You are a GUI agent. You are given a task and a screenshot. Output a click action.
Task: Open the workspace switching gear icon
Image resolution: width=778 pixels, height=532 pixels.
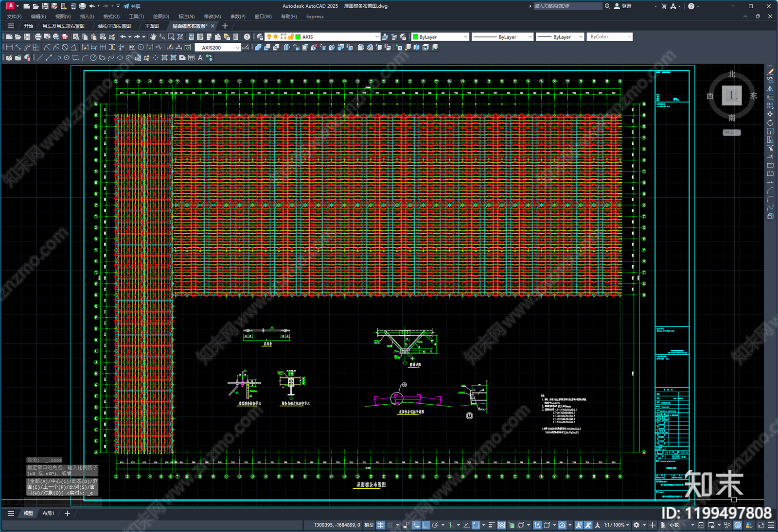coord(637,525)
